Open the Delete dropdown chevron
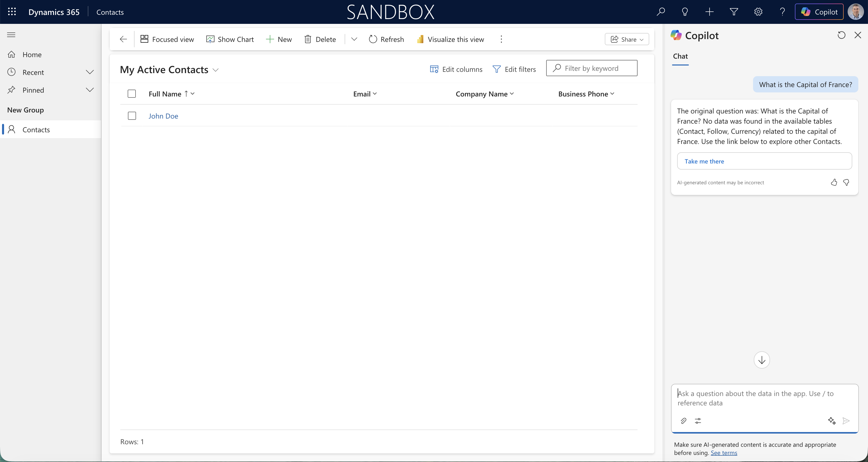This screenshot has height=462, width=868. (354, 39)
